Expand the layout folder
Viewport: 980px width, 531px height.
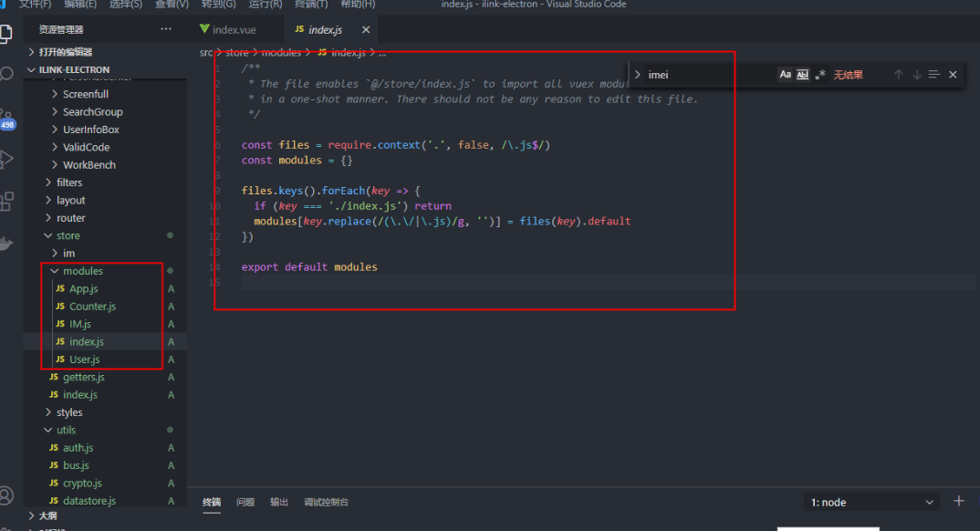pyautogui.click(x=105, y=200)
